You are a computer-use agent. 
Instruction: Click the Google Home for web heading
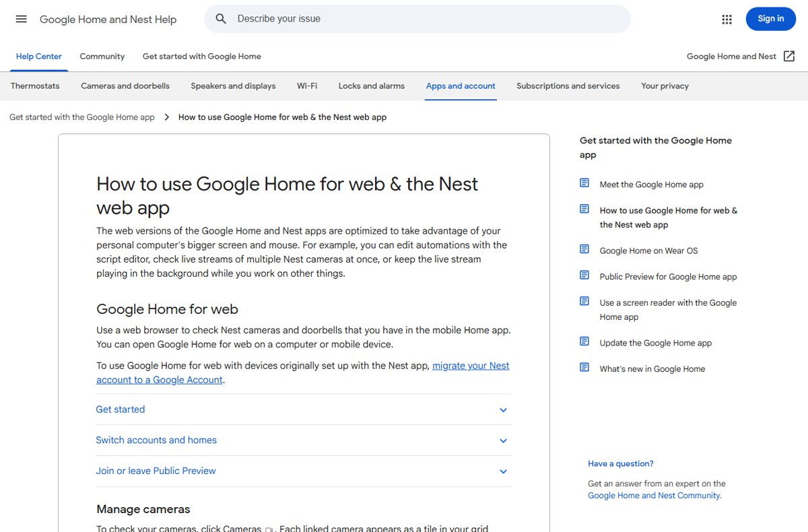(x=167, y=309)
